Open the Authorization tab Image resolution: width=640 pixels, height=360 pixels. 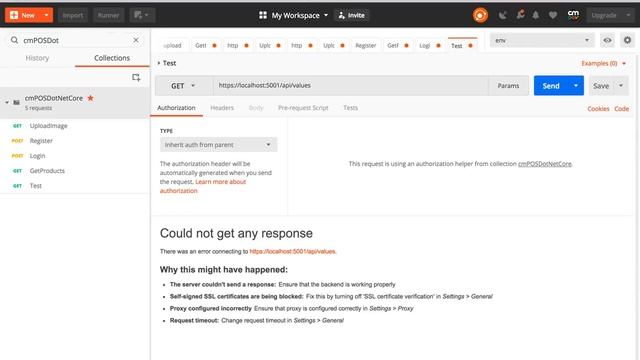pos(176,108)
